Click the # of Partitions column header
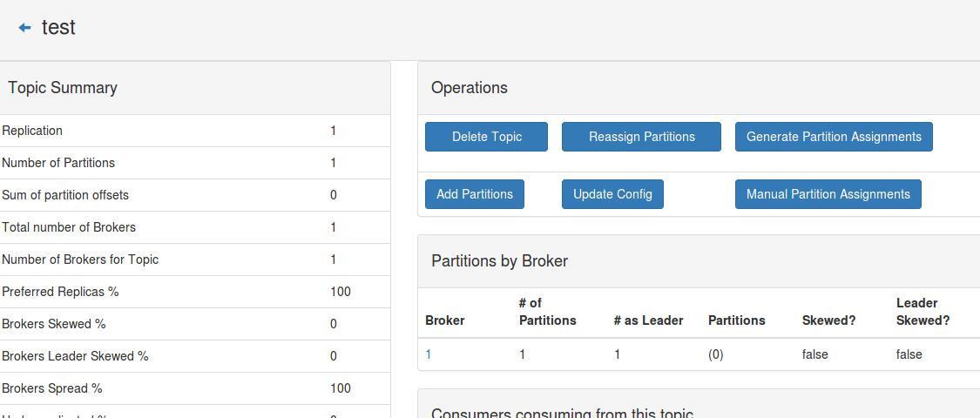The image size is (980, 418). coord(547,312)
